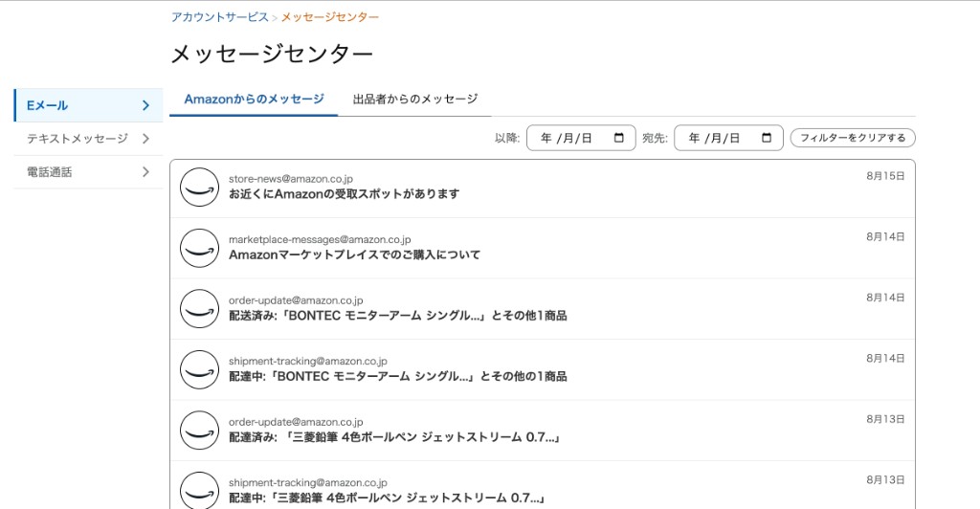Viewport: 980px width, 509px height.
Task: Open 配送済み BONTEC モニターアーム message
Action: (x=542, y=308)
